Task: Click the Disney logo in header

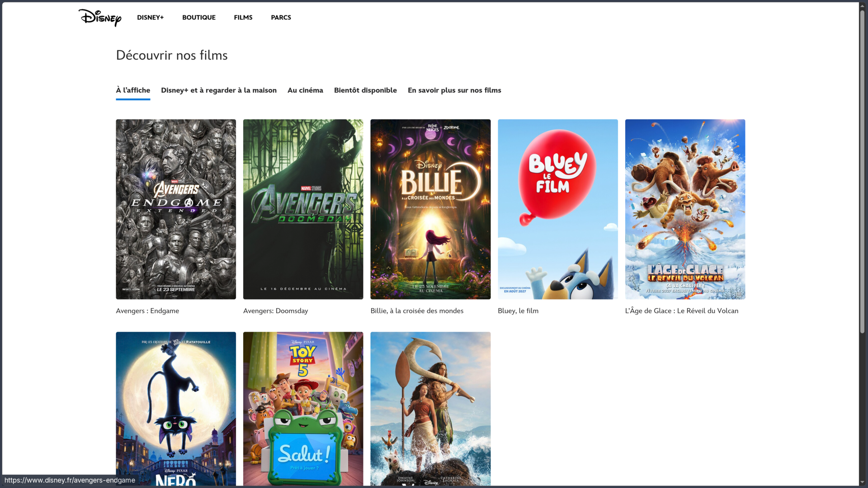Action: (x=100, y=18)
